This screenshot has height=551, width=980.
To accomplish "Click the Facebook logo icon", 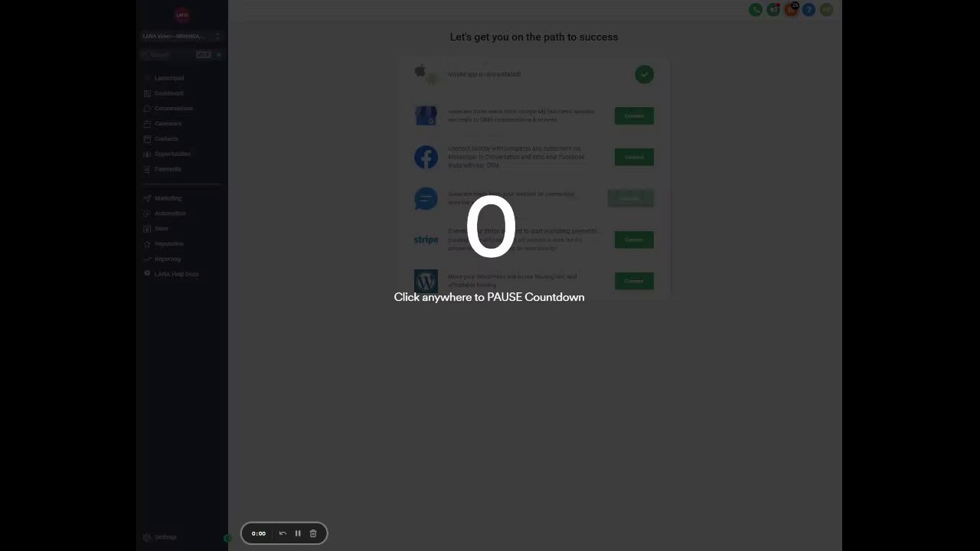I will coord(426,157).
